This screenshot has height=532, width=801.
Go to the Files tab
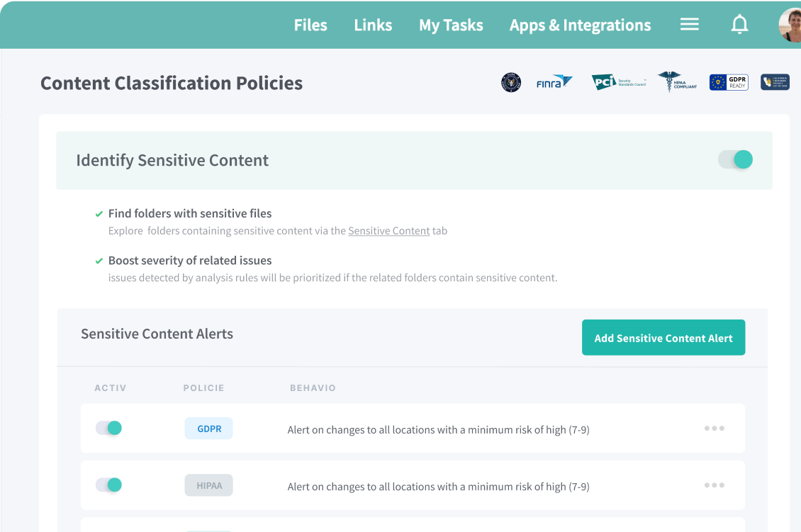(x=310, y=26)
